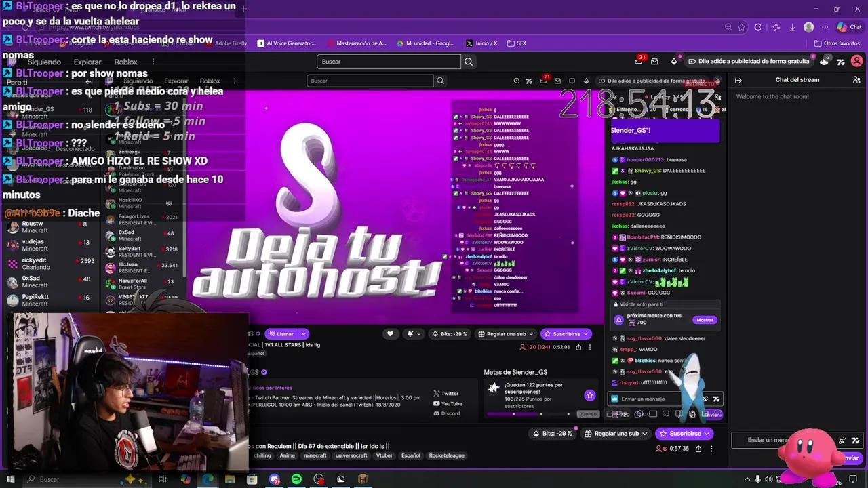Click the inner stream's search magnifier button
The width and height of the screenshot is (868, 488).
(440, 81)
